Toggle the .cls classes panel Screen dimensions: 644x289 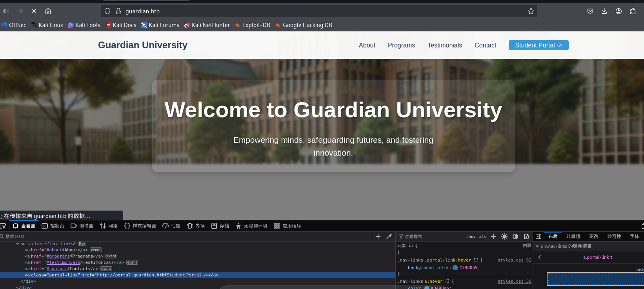482,236
